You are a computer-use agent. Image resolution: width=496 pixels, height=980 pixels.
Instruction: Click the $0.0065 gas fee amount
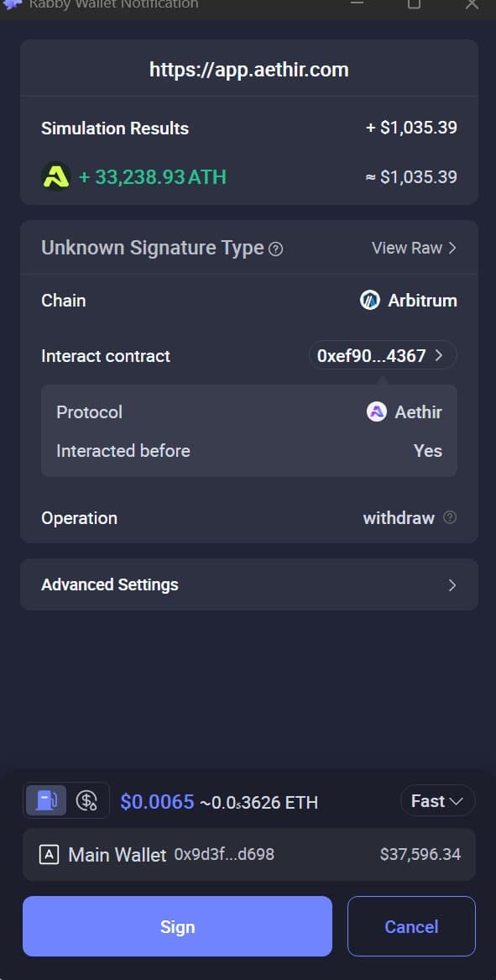point(158,801)
